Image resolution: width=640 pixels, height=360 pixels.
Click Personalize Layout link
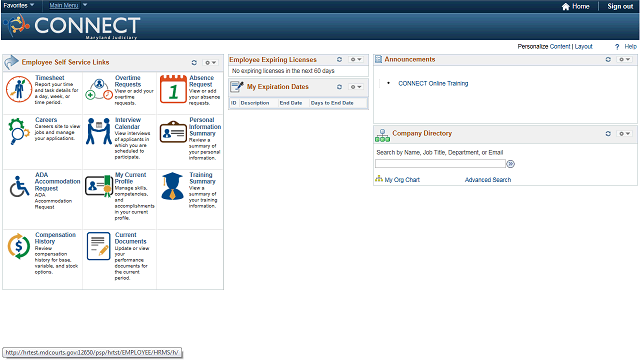[x=584, y=47]
